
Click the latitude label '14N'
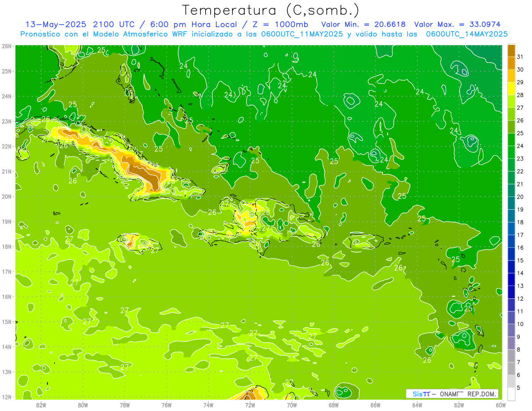click(x=7, y=347)
